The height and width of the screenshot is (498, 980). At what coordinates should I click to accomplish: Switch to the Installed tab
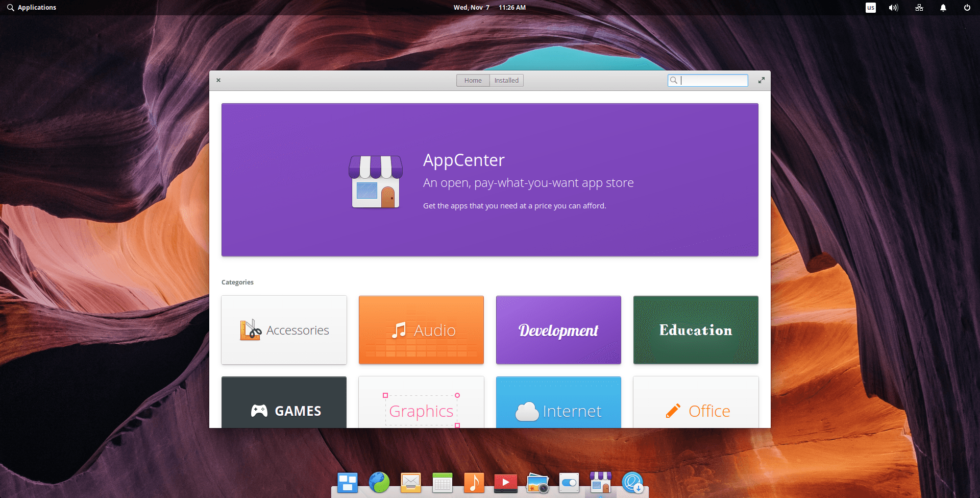pos(506,80)
